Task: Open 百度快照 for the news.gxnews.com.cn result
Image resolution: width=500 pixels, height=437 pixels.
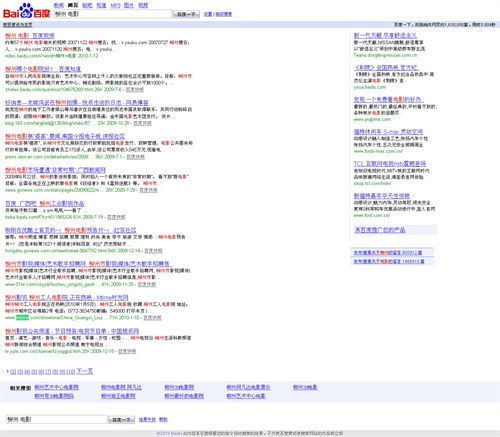Action: click(148, 190)
